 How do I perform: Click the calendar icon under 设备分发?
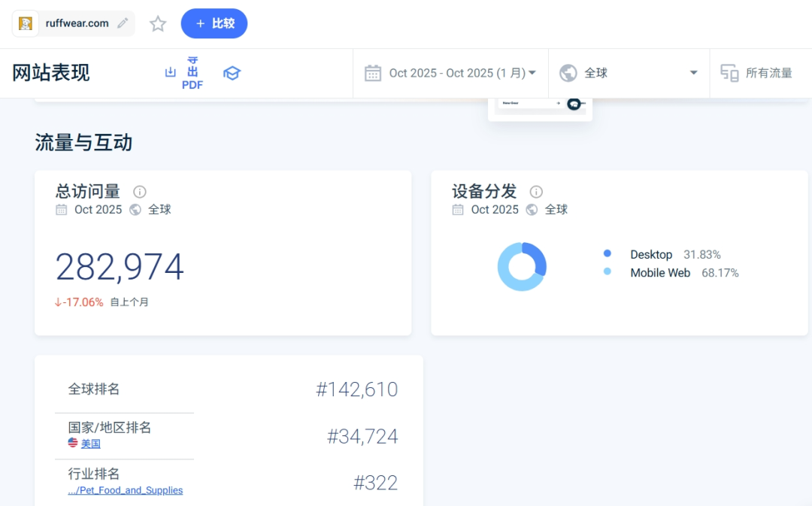coord(458,210)
